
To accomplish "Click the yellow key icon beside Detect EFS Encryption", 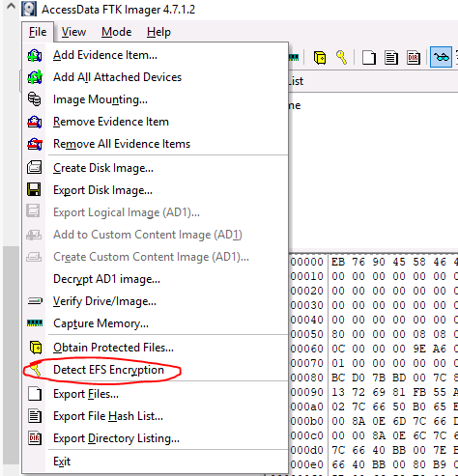I will click(35, 369).
